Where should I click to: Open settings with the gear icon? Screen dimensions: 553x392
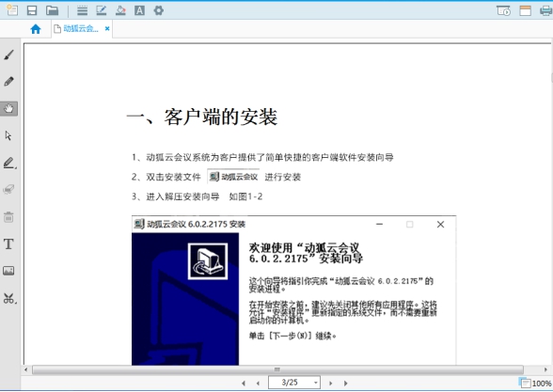coord(159,10)
